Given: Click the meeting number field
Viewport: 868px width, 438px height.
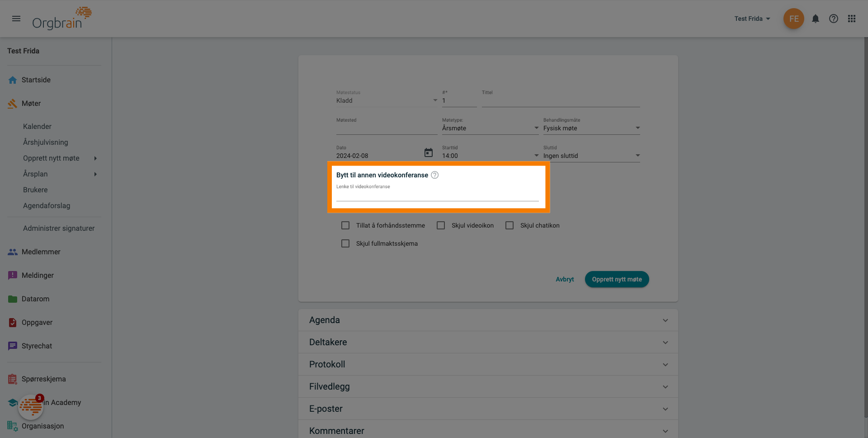Looking at the screenshot, I should 459,100.
